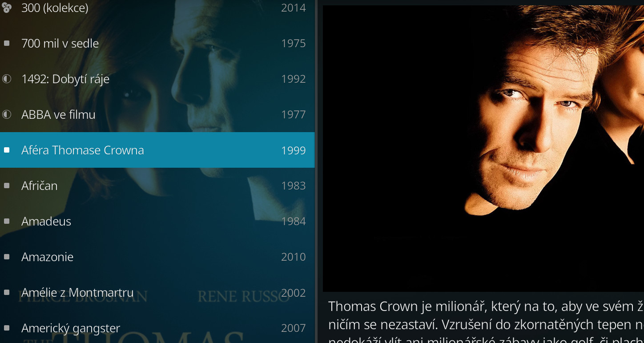Click the collection icon beside 300 (kolekce)
644x343 pixels.
pyautogui.click(x=7, y=8)
